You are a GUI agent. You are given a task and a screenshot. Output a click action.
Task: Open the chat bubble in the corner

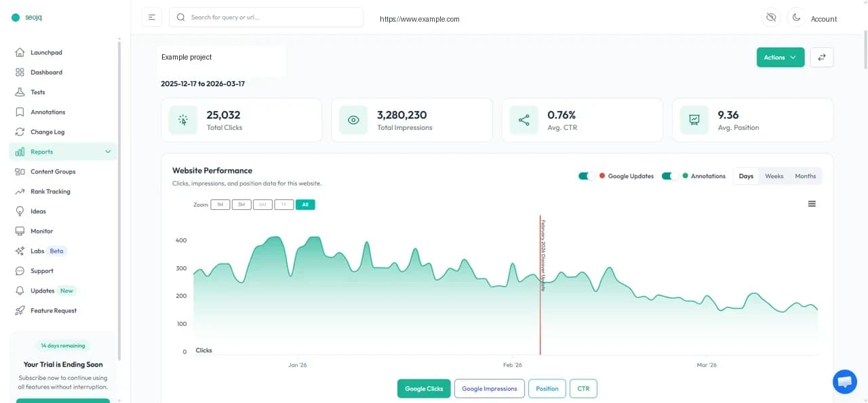pos(844,381)
